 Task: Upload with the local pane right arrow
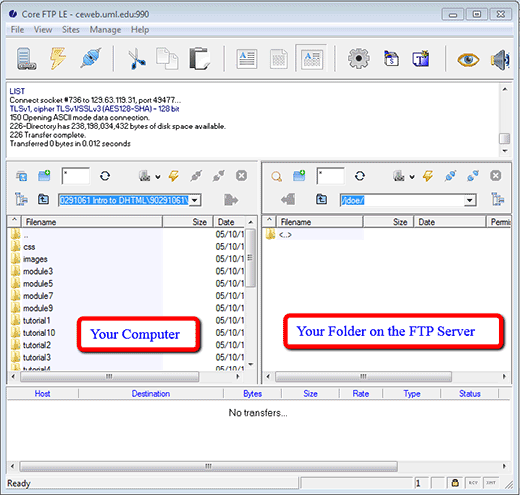pyautogui.click(x=231, y=200)
